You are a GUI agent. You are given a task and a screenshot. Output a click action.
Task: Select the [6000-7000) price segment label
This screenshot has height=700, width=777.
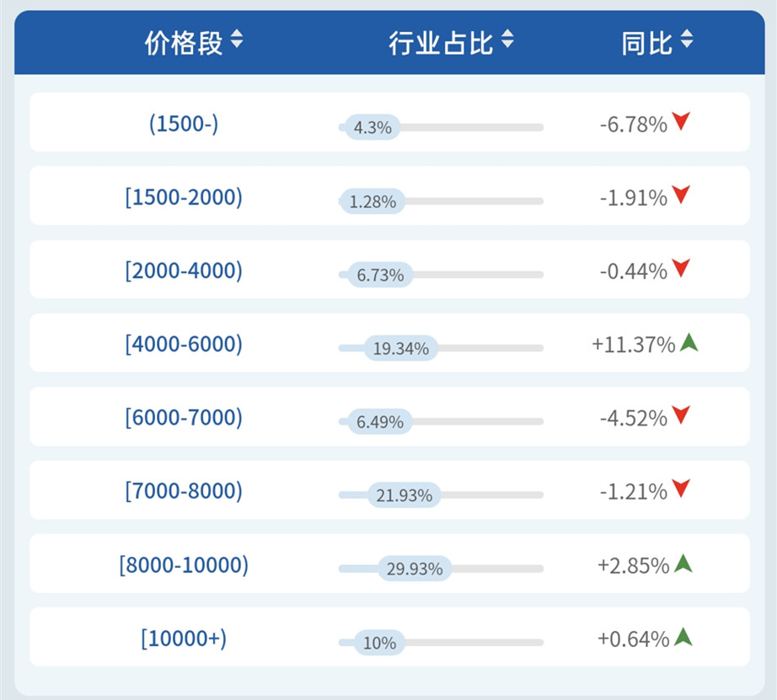[x=184, y=417]
